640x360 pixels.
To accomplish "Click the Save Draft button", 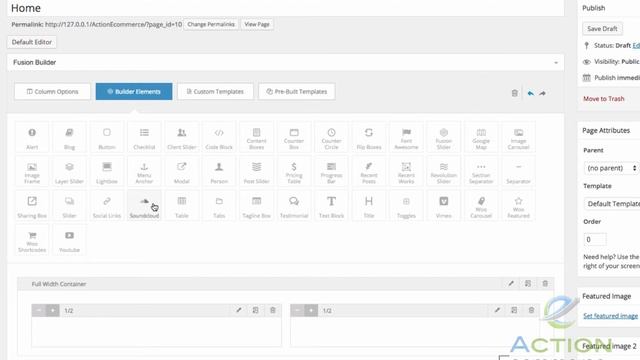I will tap(602, 29).
